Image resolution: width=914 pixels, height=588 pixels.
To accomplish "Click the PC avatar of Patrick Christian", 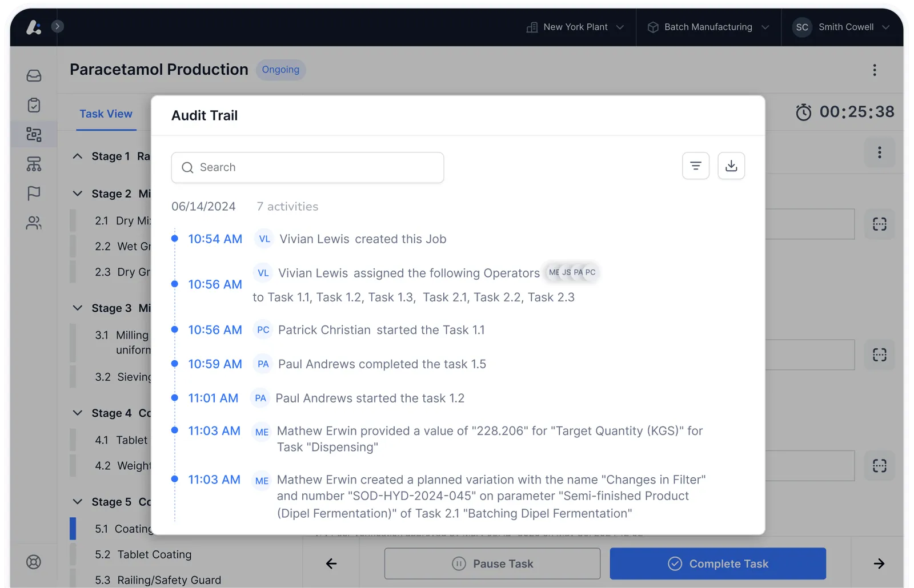I will tap(263, 329).
